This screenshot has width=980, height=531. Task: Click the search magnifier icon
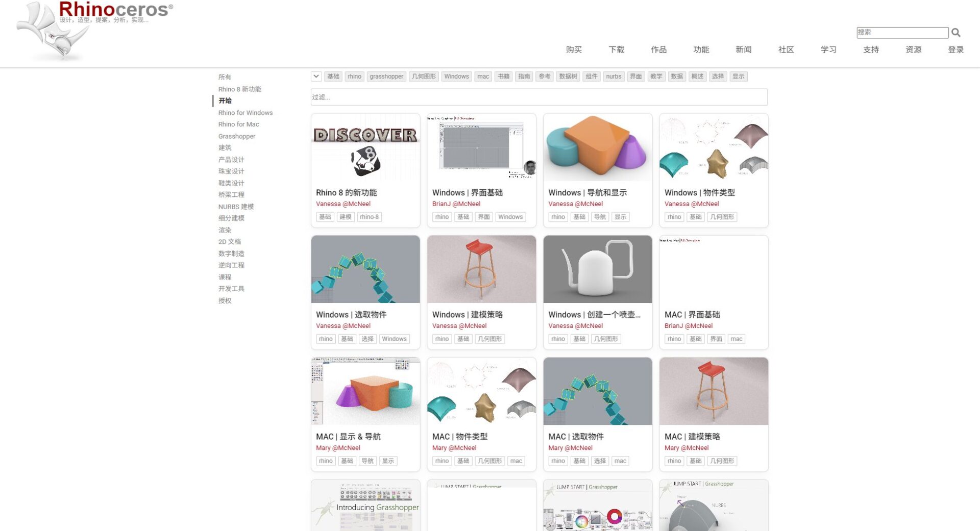(957, 32)
